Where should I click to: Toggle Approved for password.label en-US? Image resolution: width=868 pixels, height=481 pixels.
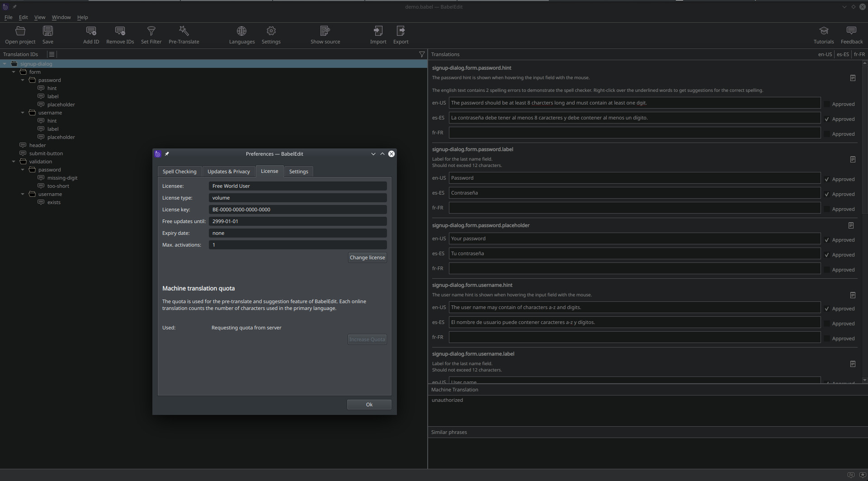[x=826, y=179]
